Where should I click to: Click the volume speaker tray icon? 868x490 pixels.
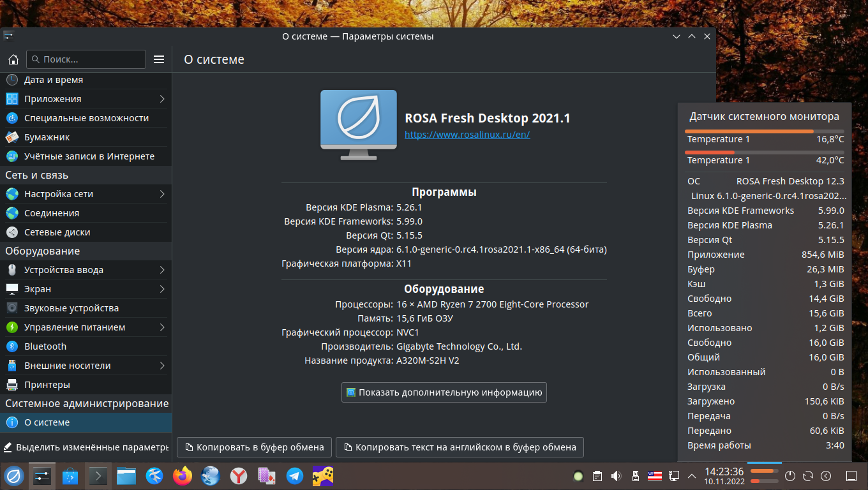[616, 476]
